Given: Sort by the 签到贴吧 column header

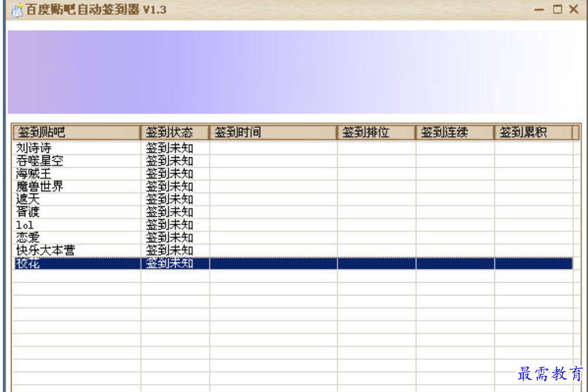Looking at the screenshot, I should tap(76, 132).
